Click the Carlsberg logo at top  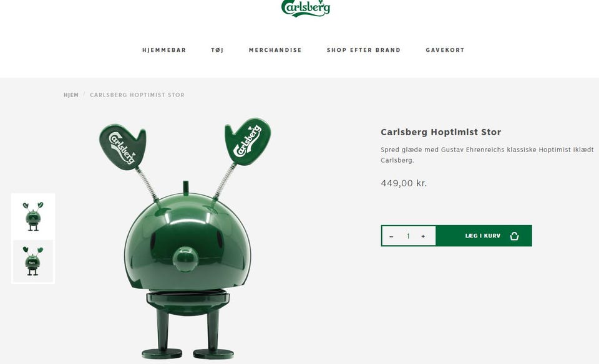point(306,8)
